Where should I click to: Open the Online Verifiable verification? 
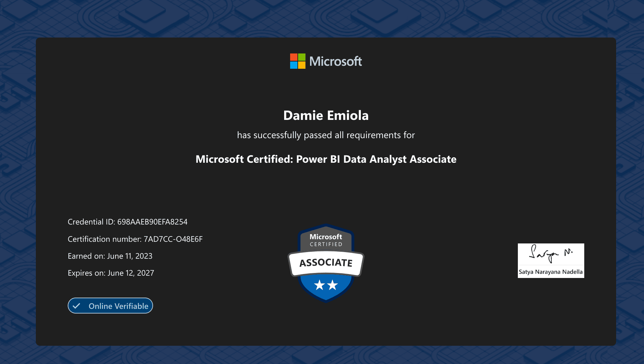click(110, 306)
